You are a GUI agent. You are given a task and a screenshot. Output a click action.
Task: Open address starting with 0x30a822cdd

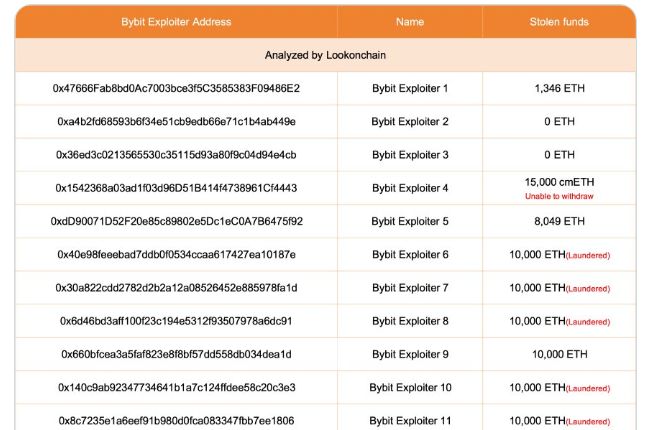point(176,288)
